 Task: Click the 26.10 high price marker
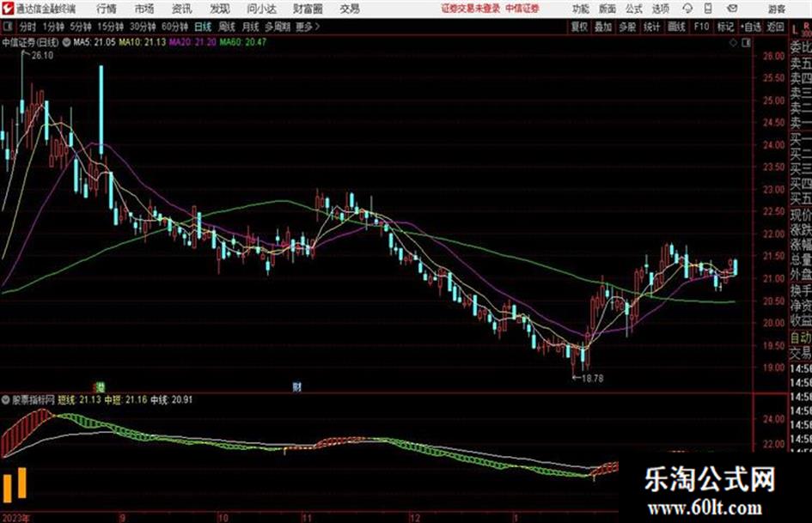pyautogui.click(x=42, y=56)
